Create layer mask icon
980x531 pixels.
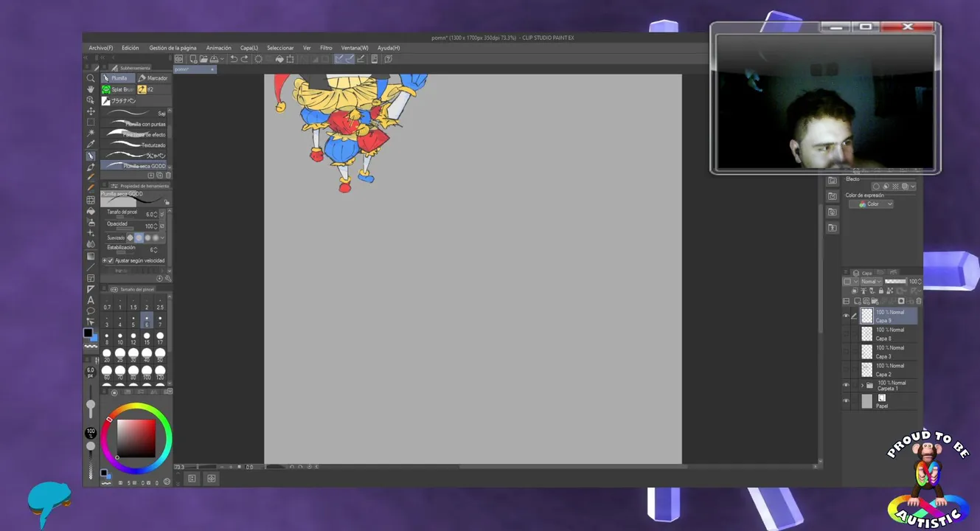coord(901,301)
